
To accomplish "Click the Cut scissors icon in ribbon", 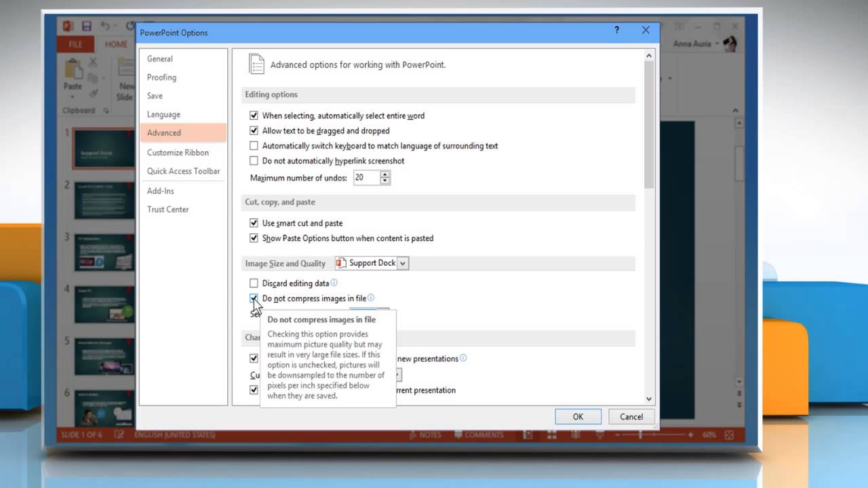I will point(94,62).
